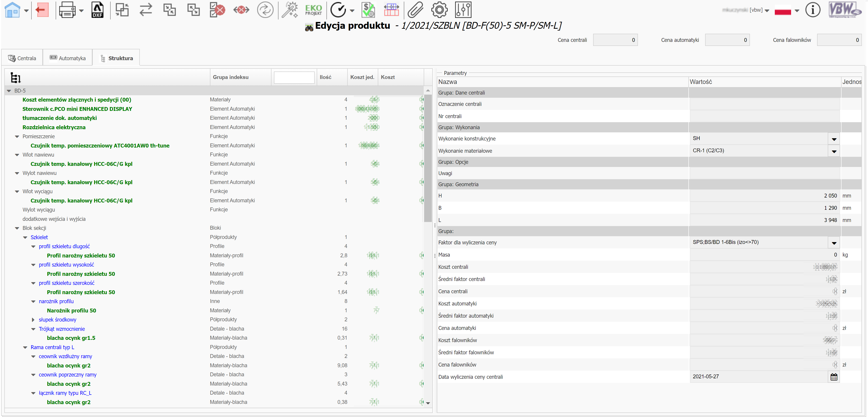Switch to the Centrala tab
This screenshot has height=417, width=868.
point(22,58)
